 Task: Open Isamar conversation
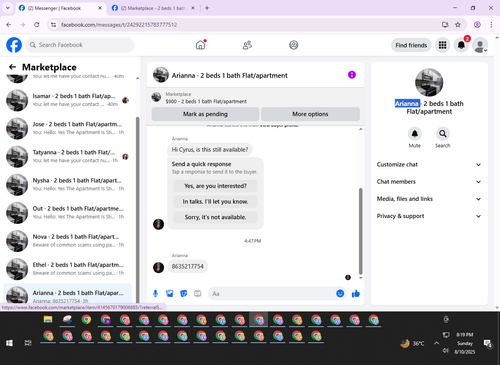tap(68, 100)
